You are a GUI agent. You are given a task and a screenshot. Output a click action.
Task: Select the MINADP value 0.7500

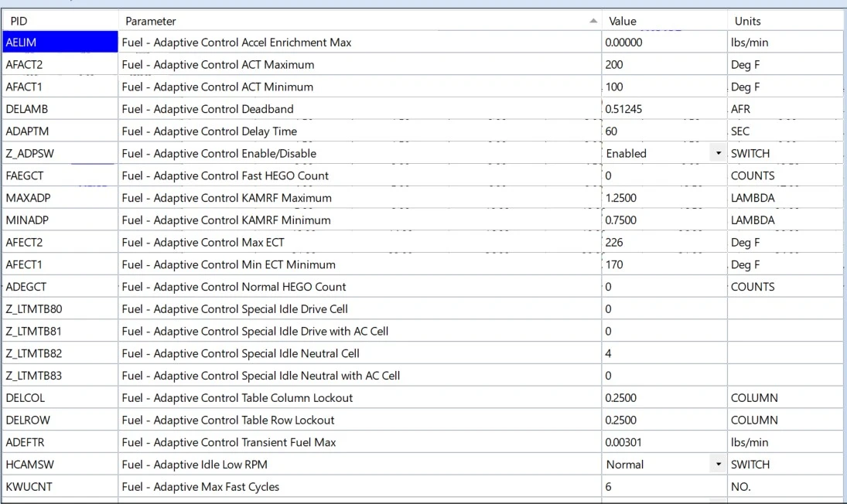coord(664,220)
